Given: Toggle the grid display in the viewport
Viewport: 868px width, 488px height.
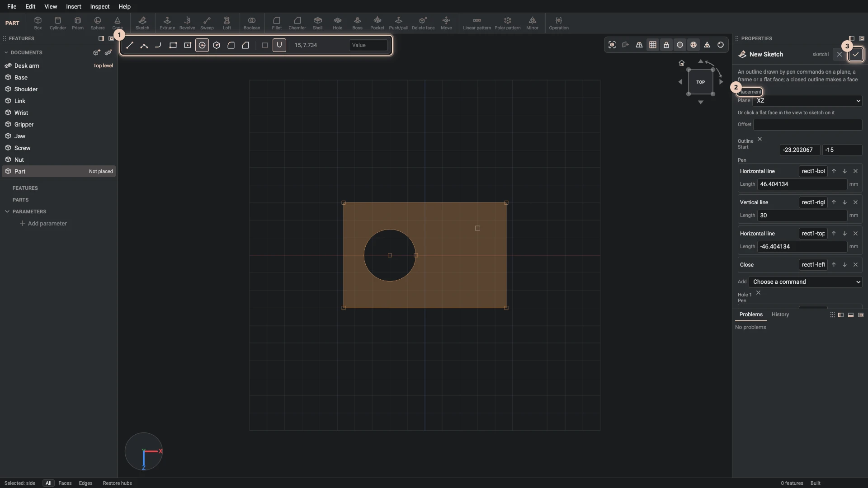Looking at the screenshot, I should tap(653, 45).
